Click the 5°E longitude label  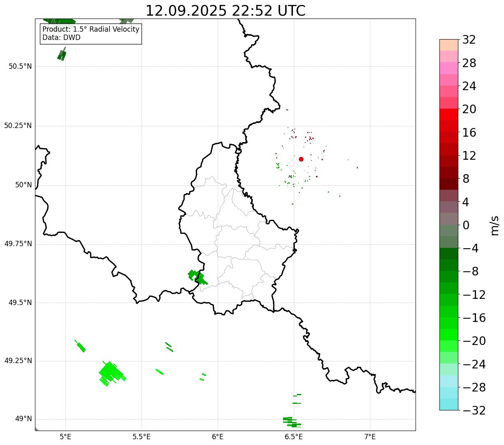65,437
